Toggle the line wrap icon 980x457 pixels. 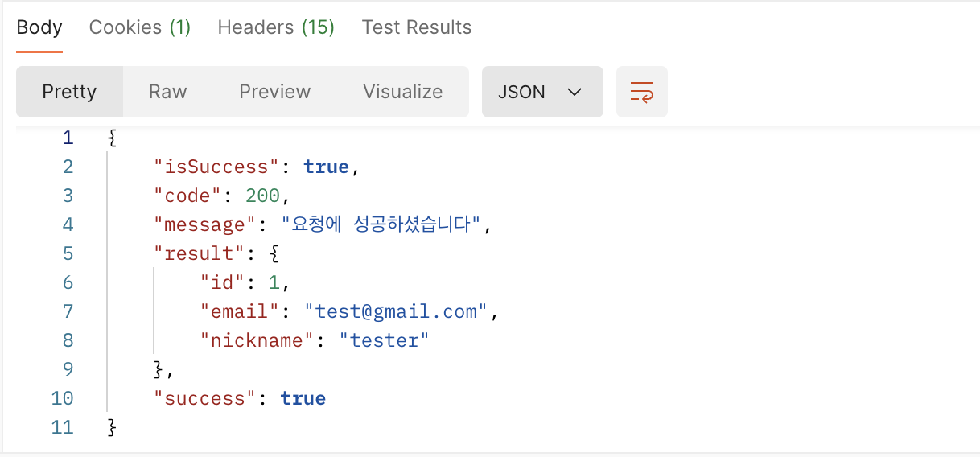pos(641,92)
